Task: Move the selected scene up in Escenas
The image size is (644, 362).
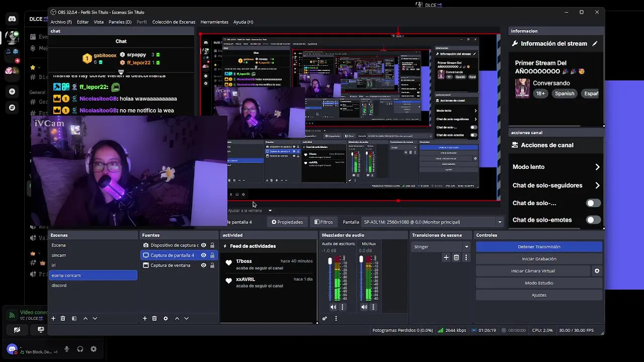Action: [x=85, y=318]
